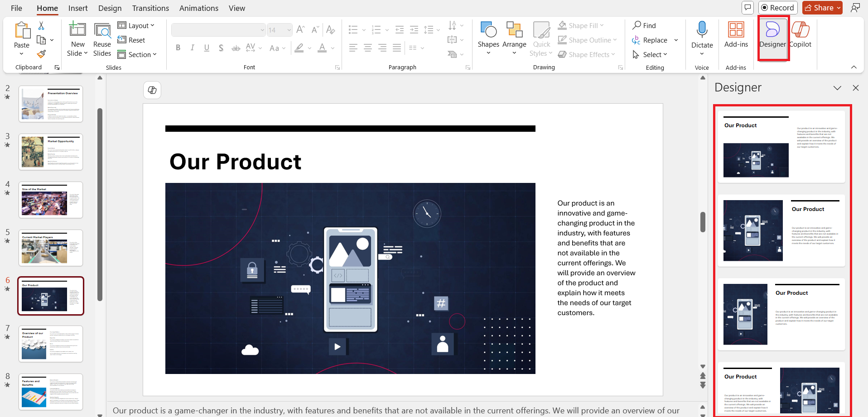Increase list indent level

point(414,30)
